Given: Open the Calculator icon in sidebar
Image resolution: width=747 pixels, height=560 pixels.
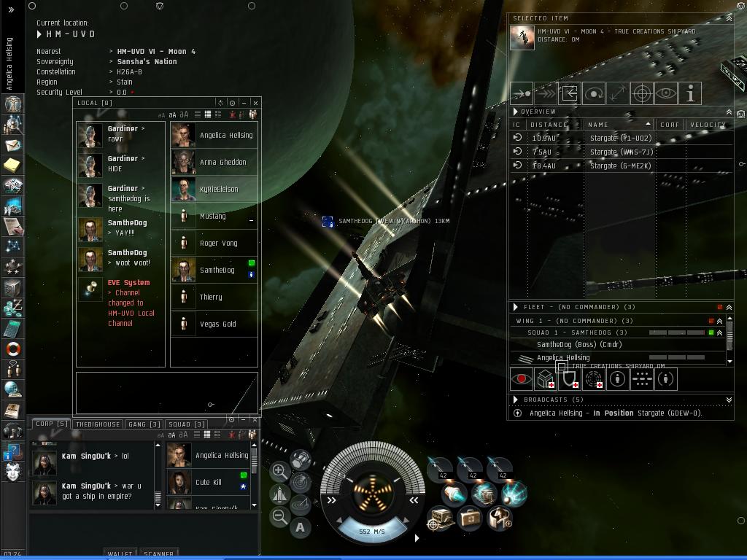Looking at the screenshot, I should [13, 328].
